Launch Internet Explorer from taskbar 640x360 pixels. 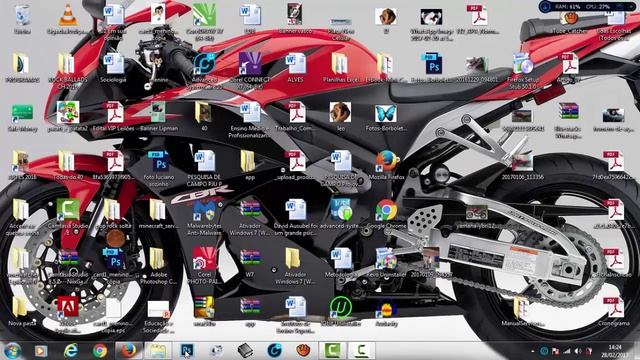click(x=71, y=351)
